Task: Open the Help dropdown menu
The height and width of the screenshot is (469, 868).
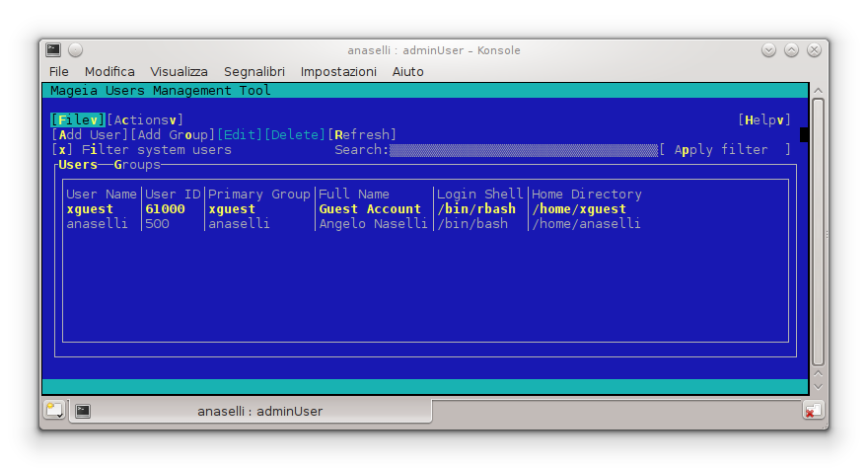Action: (764, 119)
